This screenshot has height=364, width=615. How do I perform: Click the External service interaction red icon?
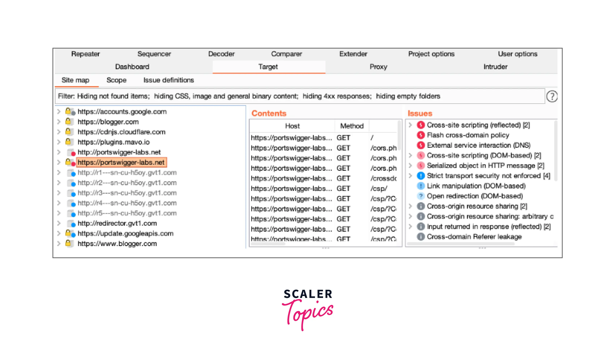coord(421,145)
